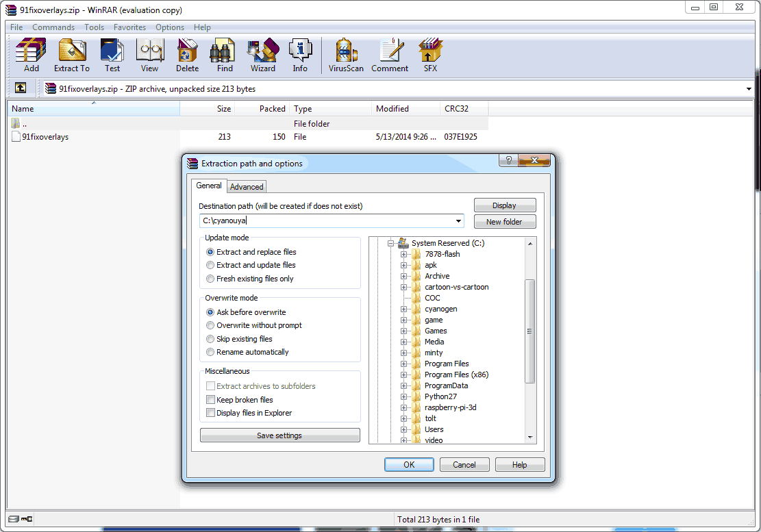761x532 pixels.
Task: Select Skip existing files
Action: tap(210, 339)
